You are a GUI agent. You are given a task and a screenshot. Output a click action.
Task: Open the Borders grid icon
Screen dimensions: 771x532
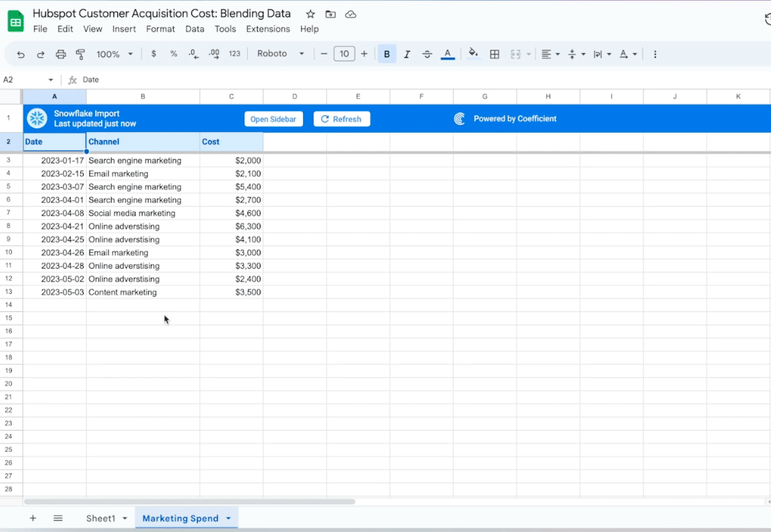point(494,54)
